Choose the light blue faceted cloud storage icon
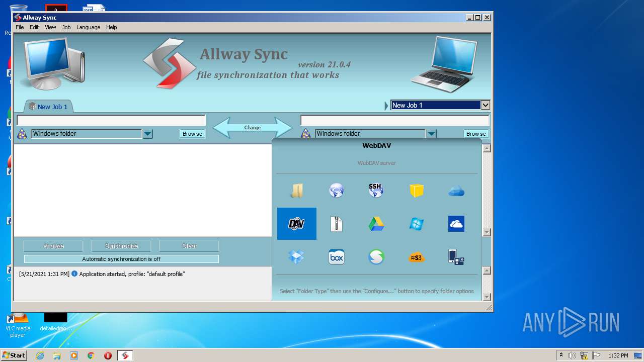644x362 pixels. point(456,191)
